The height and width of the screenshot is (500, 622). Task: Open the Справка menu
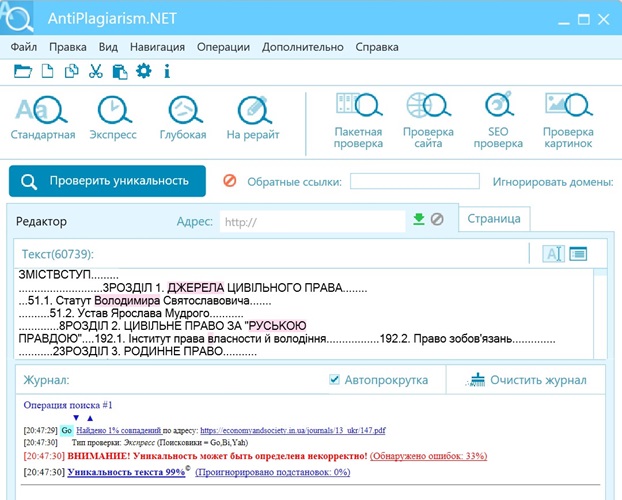(x=377, y=47)
